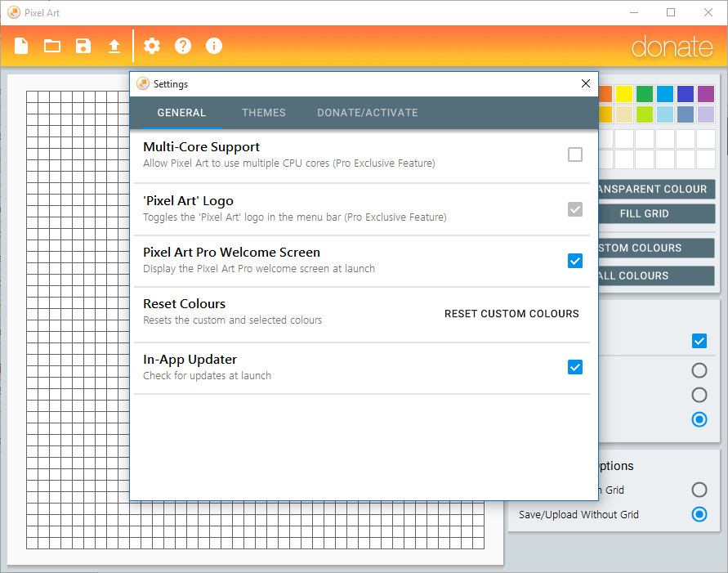Close the Settings dialog

586,83
